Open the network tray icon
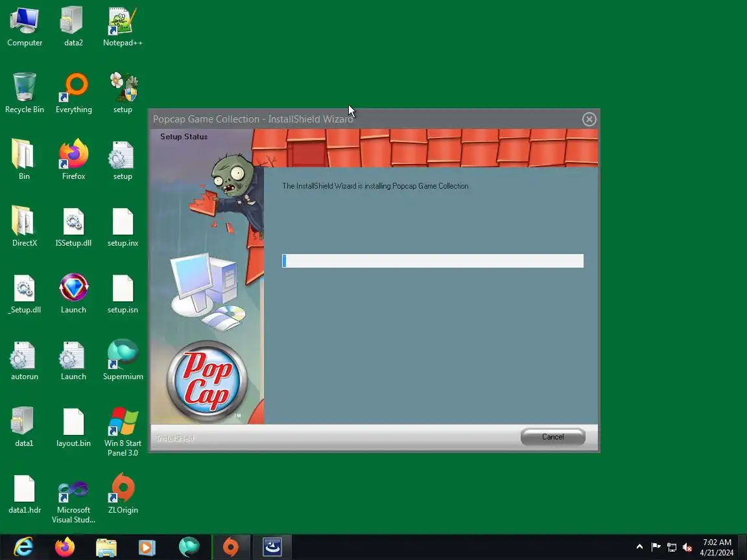The width and height of the screenshot is (747, 560). point(672,547)
